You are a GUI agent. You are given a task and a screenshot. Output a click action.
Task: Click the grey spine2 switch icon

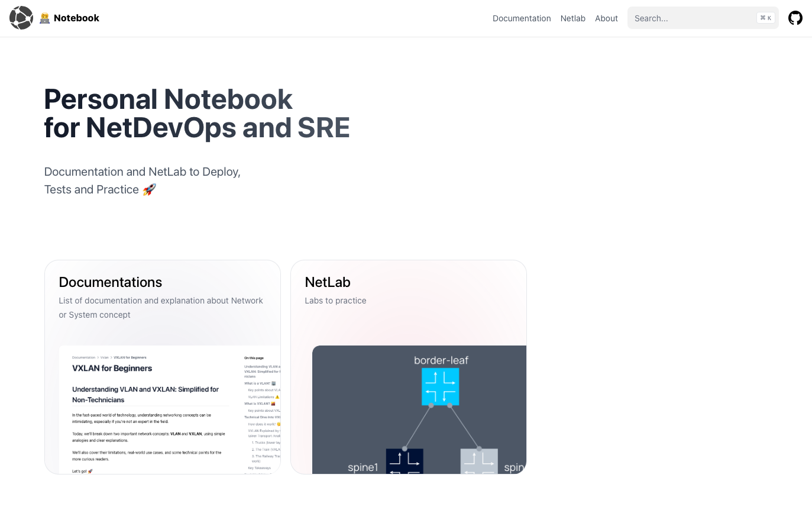[479, 461]
